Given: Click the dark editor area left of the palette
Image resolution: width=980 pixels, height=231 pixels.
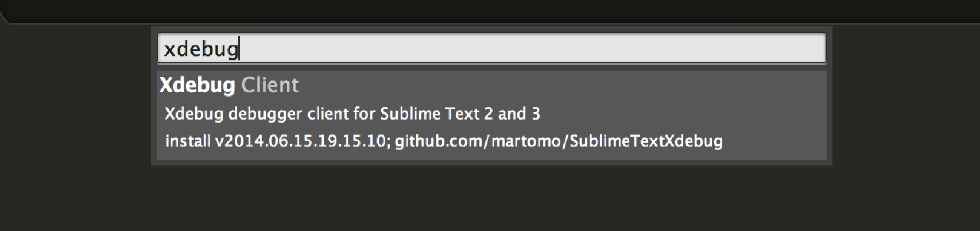Looking at the screenshot, I should click(x=75, y=126).
